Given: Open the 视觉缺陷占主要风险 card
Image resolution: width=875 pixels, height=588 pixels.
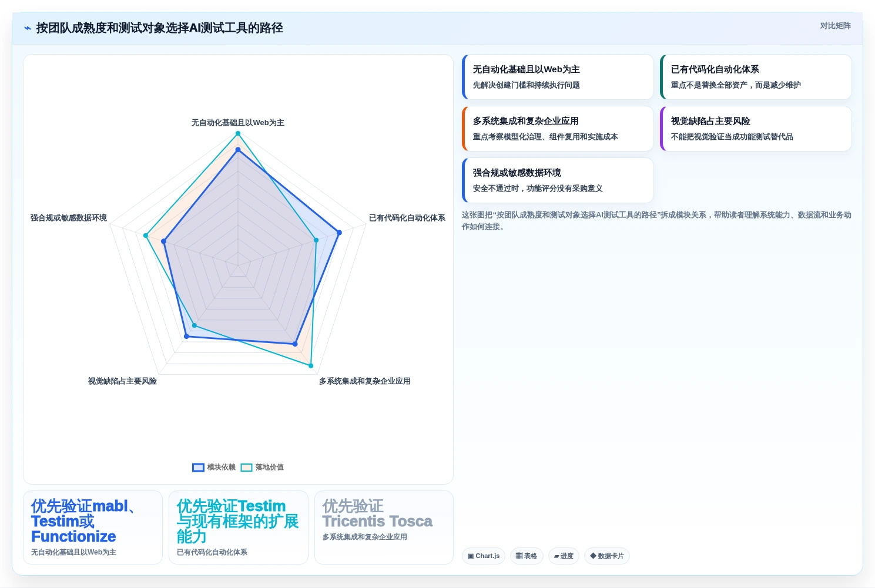Looking at the screenshot, I should tap(756, 129).
